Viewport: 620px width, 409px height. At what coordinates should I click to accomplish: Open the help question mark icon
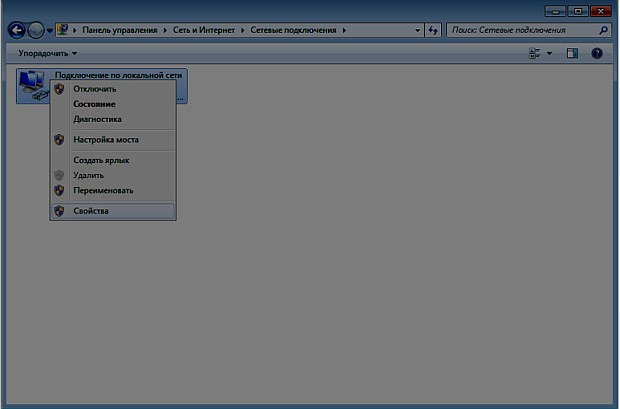(597, 52)
